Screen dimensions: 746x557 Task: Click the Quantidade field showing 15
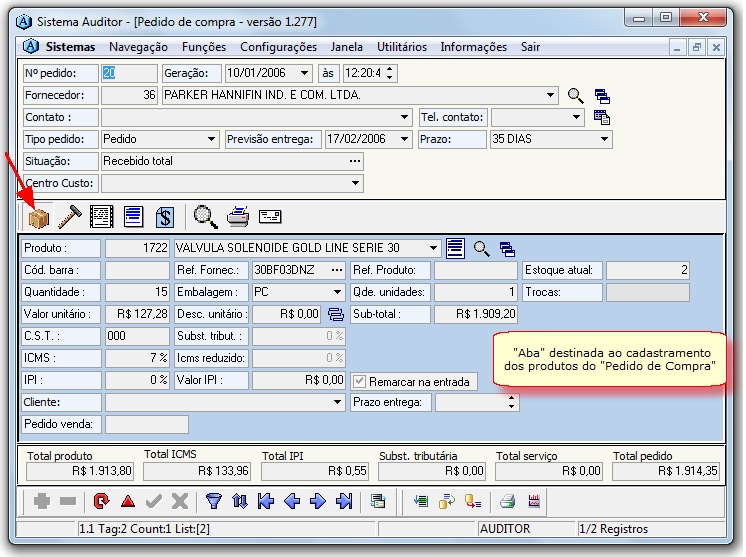[137, 292]
